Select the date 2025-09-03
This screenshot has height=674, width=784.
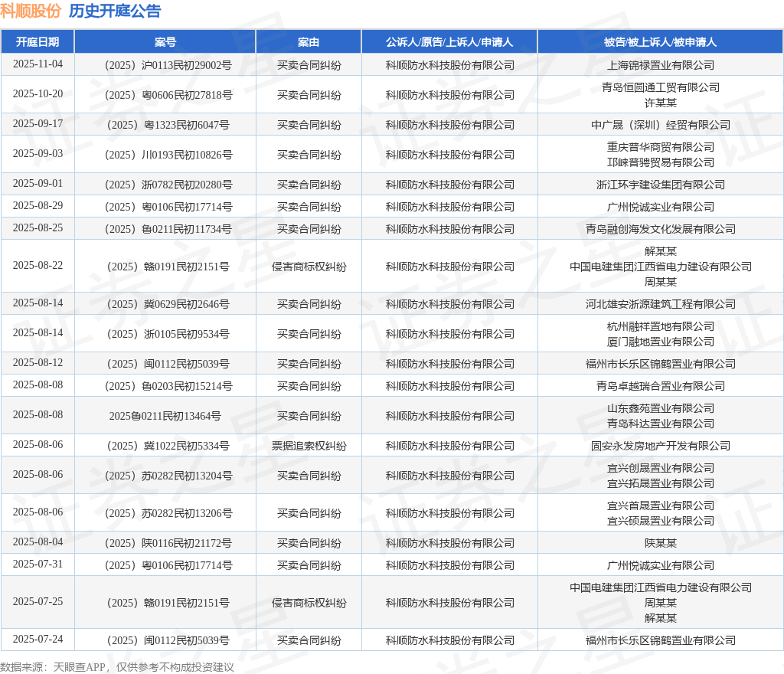(x=38, y=153)
